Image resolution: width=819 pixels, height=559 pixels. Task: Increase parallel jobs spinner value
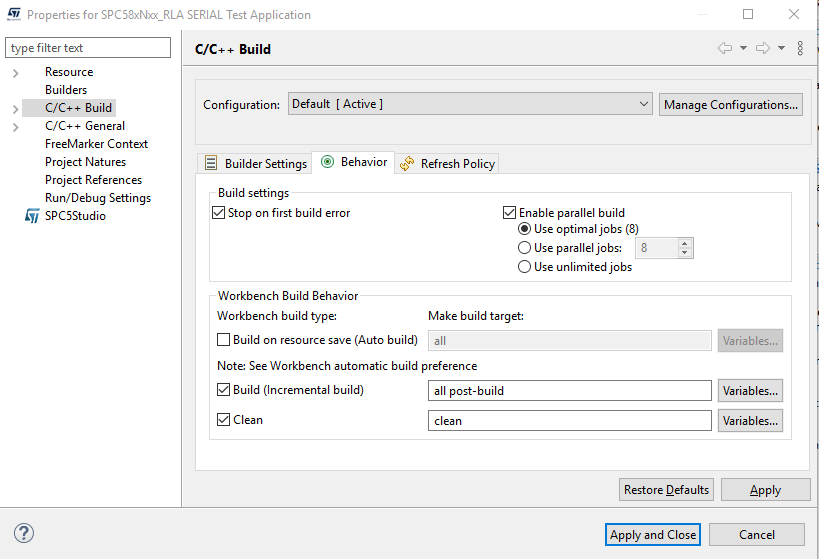pyautogui.click(x=684, y=243)
